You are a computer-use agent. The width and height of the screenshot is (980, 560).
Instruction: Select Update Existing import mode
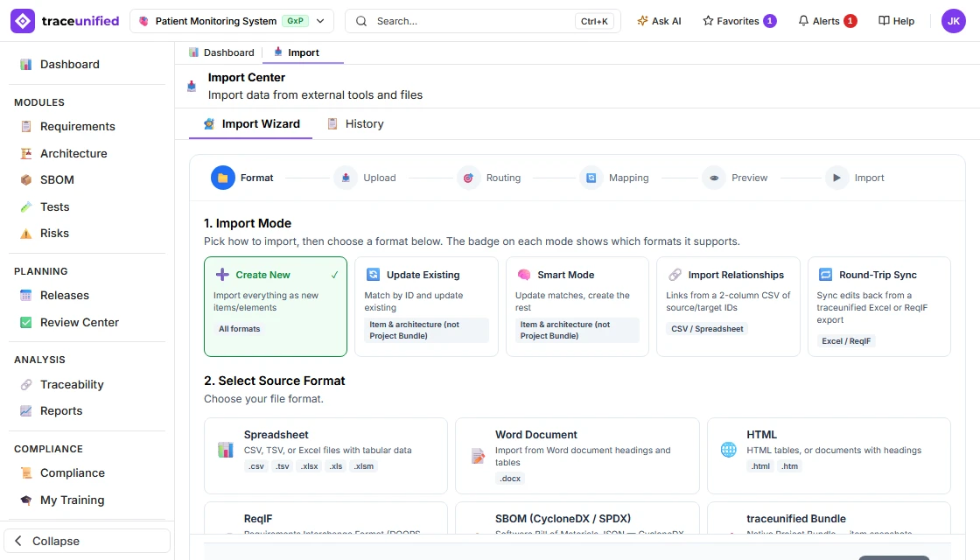[426, 307]
